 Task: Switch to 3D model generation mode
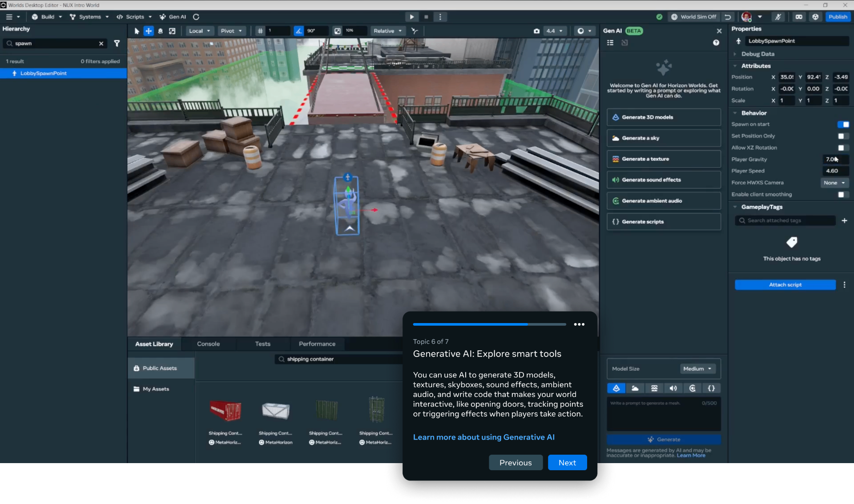616,388
